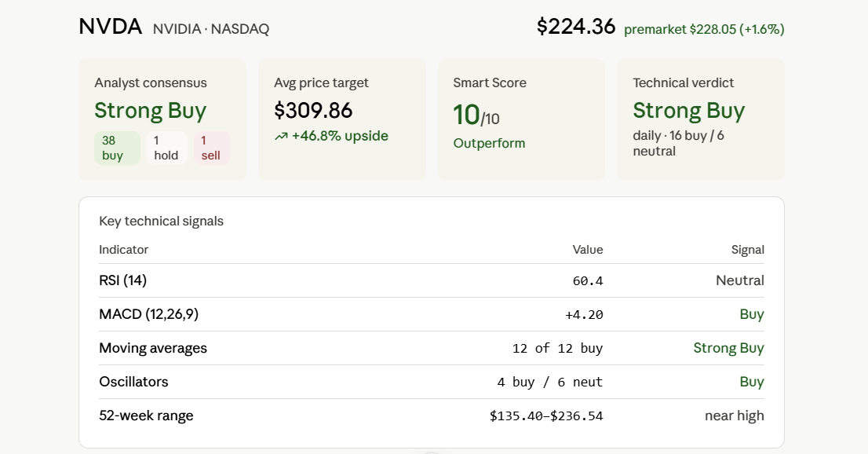
Task: Click the Value column header
Action: [588, 250]
